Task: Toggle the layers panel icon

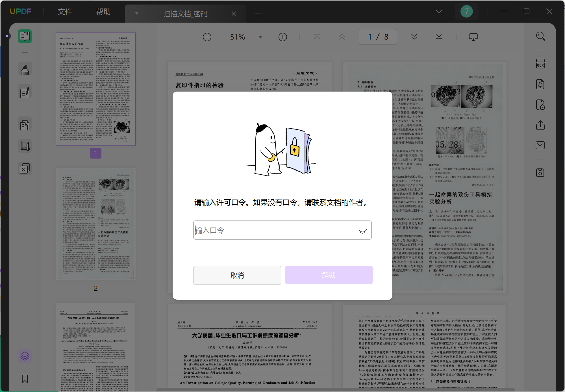Action: (x=25, y=356)
